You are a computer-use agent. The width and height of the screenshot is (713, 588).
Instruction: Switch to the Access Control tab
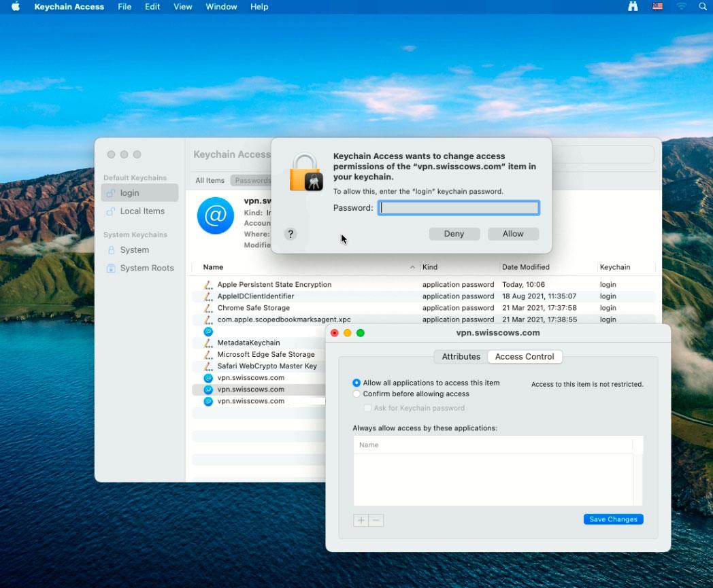click(x=525, y=357)
